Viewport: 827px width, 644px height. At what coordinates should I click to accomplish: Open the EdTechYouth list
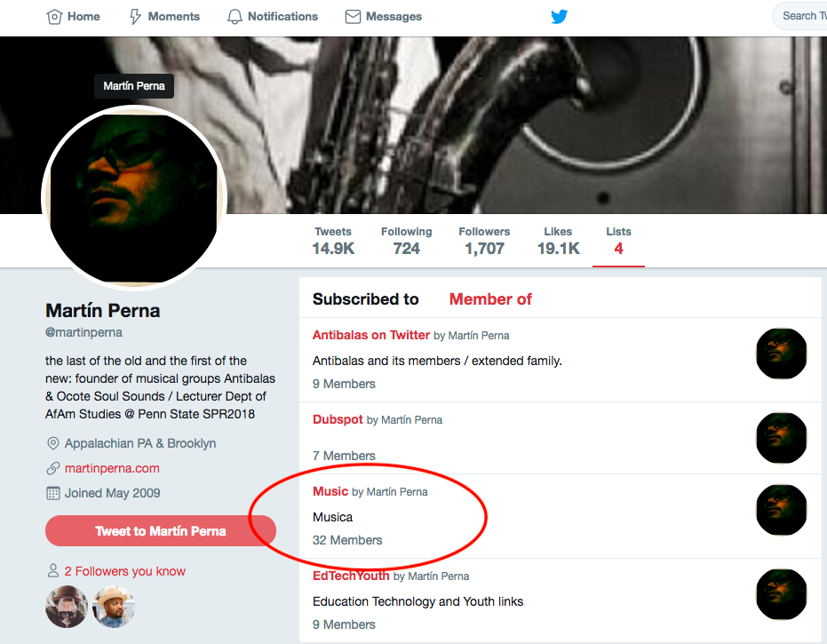pos(351,576)
